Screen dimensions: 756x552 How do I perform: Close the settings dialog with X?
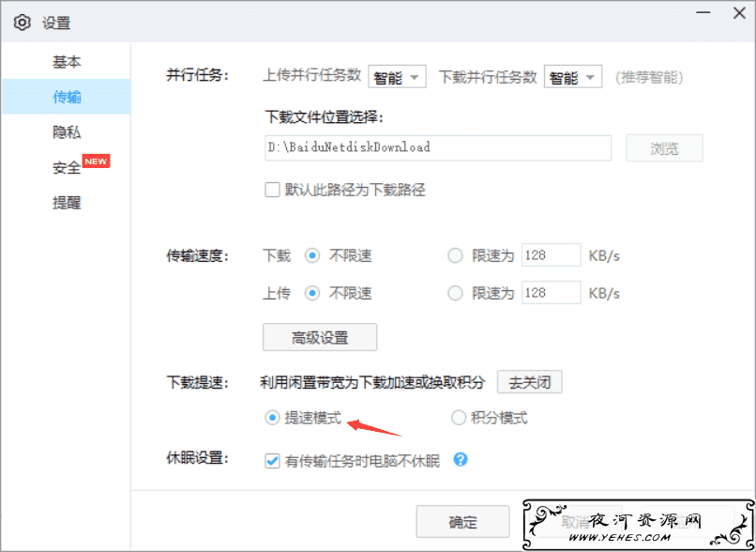point(739,13)
